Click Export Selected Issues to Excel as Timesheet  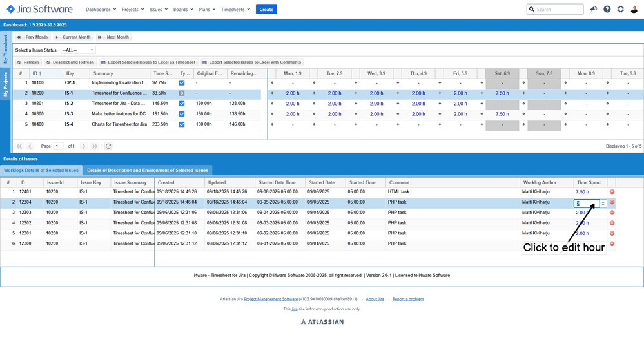(x=148, y=62)
